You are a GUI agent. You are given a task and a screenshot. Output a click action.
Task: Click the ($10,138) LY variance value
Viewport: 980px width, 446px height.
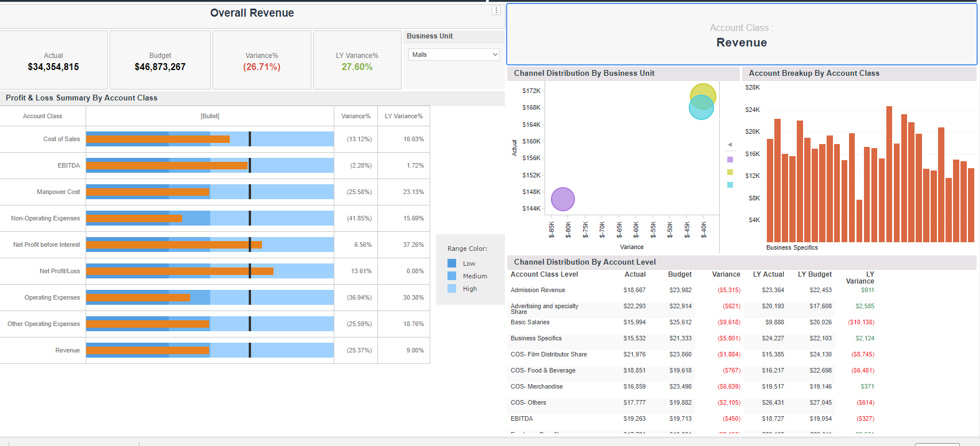pyautogui.click(x=861, y=323)
